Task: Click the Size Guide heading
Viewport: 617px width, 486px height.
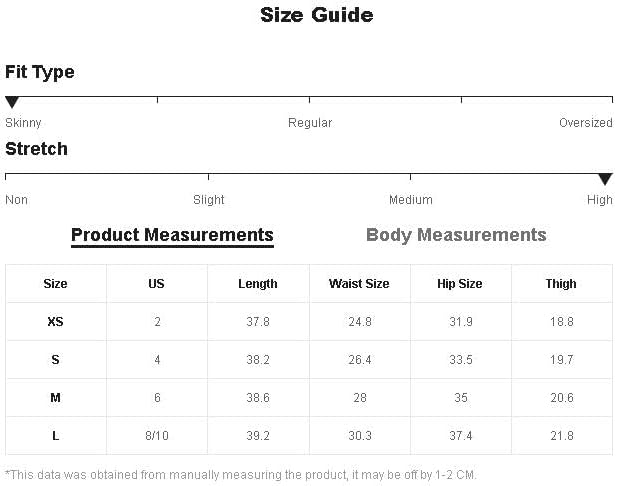Action: (x=317, y=15)
